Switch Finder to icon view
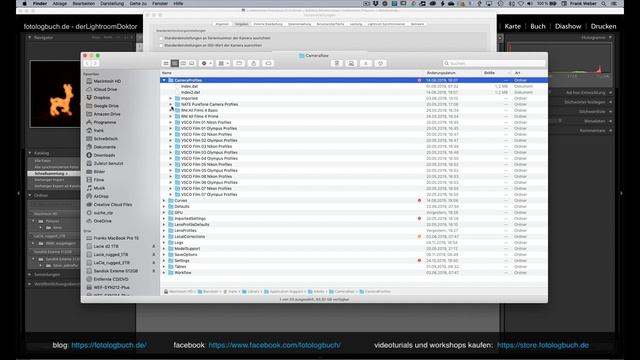640x360 pixels. (x=166, y=63)
